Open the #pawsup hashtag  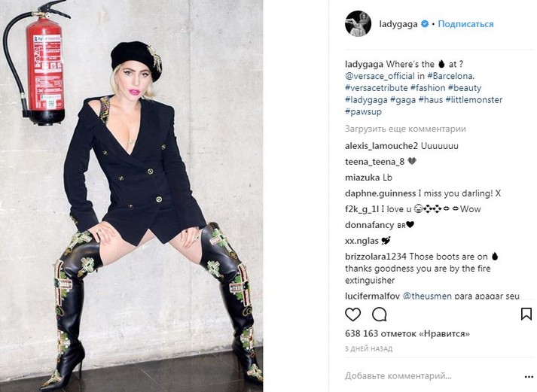point(363,112)
